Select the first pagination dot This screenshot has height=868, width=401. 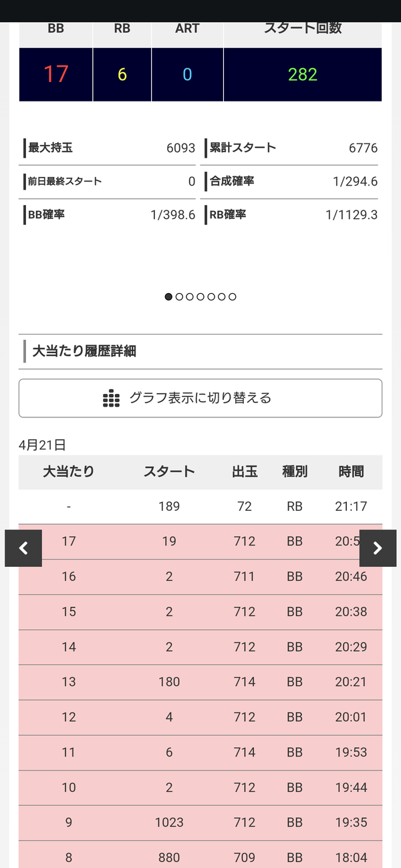point(168,297)
